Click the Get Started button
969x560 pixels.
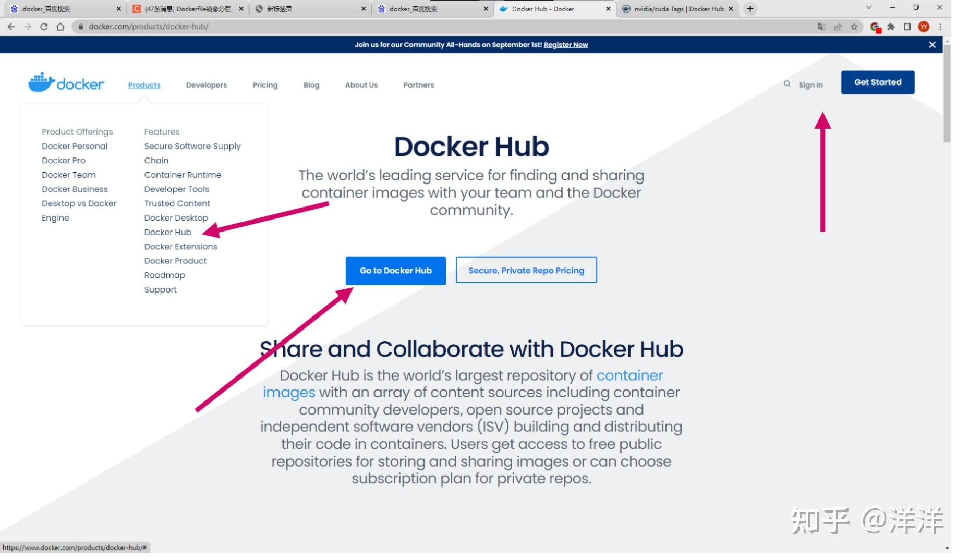(878, 82)
